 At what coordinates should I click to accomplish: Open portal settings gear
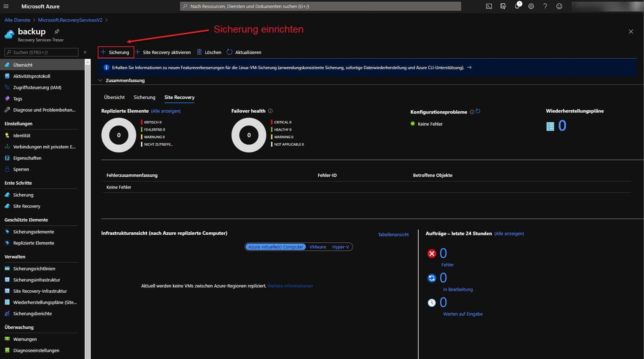coord(531,6)
